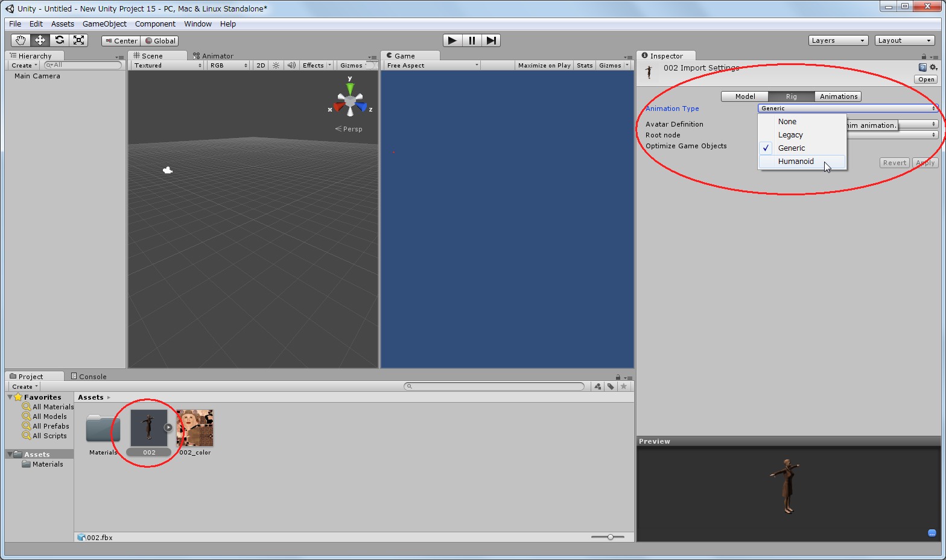Choose None from Animation Type list

(x=802, y=122)
